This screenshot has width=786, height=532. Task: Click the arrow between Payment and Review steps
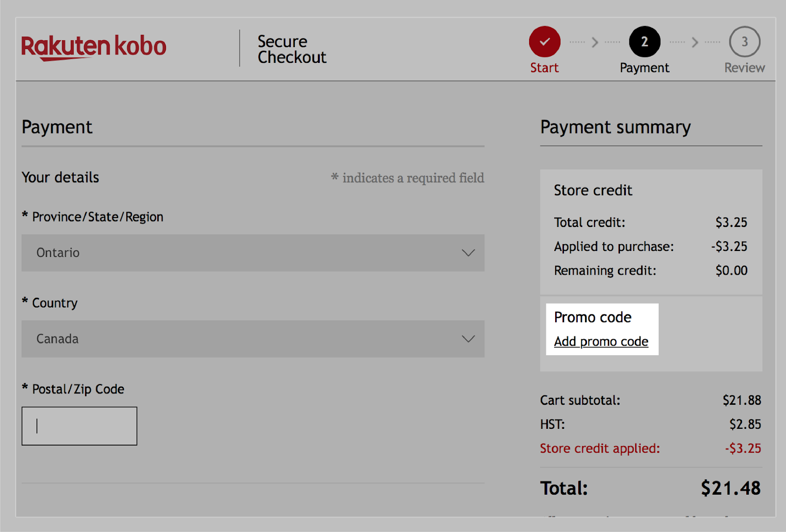point(695,42)
